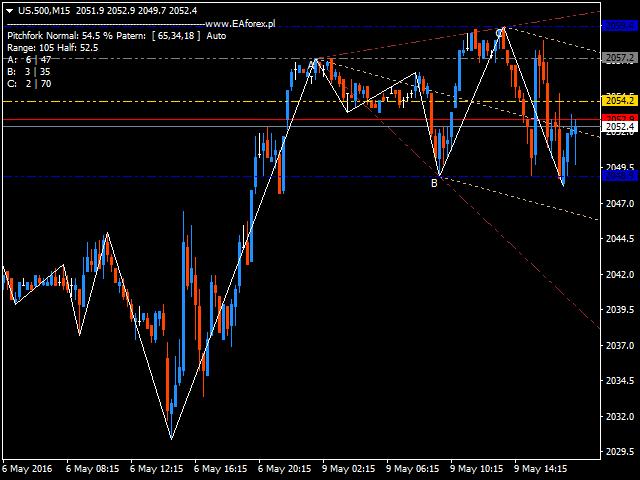640x480 pixels.
Task: Click the Patern: [ 65,34,18 ] text
Action: point(158,36)
